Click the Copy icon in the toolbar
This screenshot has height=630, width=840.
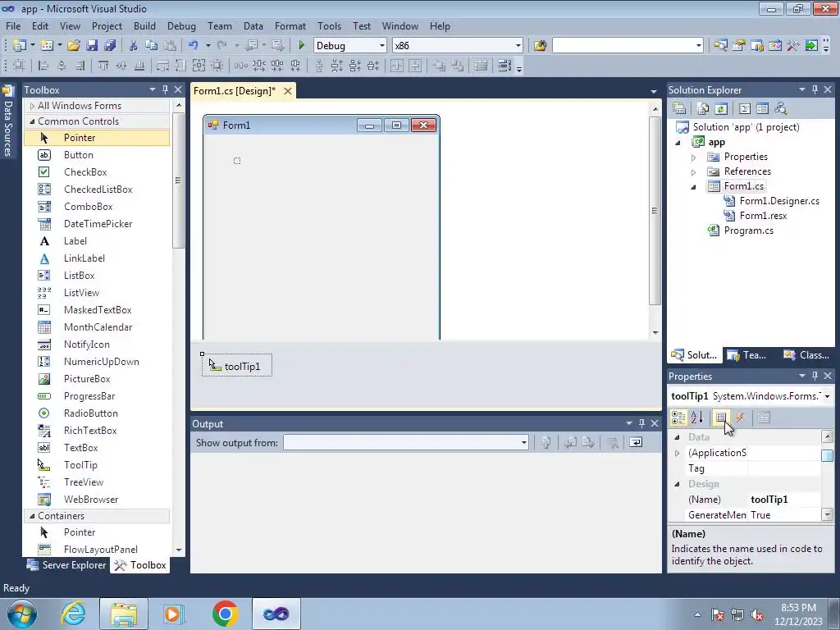[x=152, y=46]
